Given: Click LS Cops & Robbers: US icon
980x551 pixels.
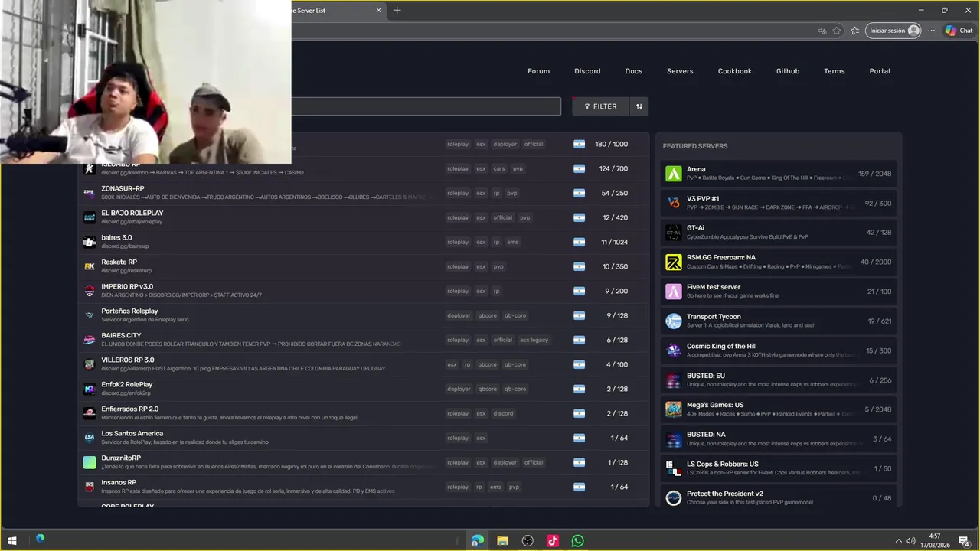Looking at the screenshot, I should point(674,468).
